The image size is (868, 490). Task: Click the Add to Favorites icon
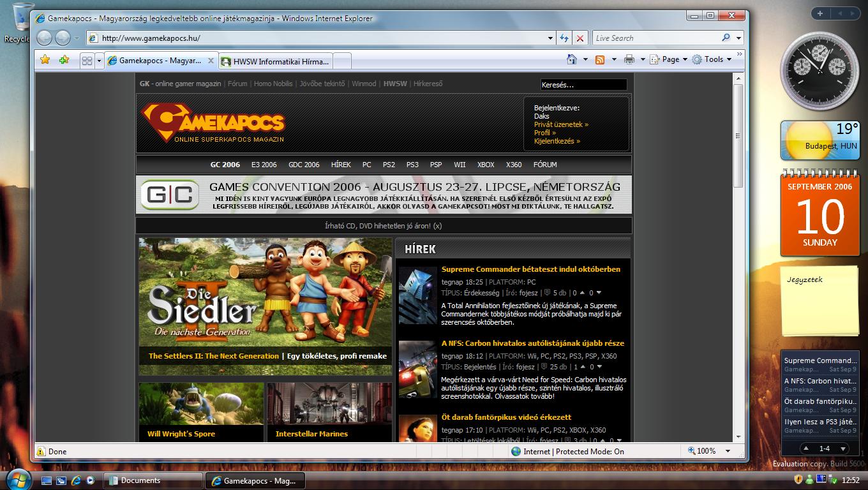[64, 59]
